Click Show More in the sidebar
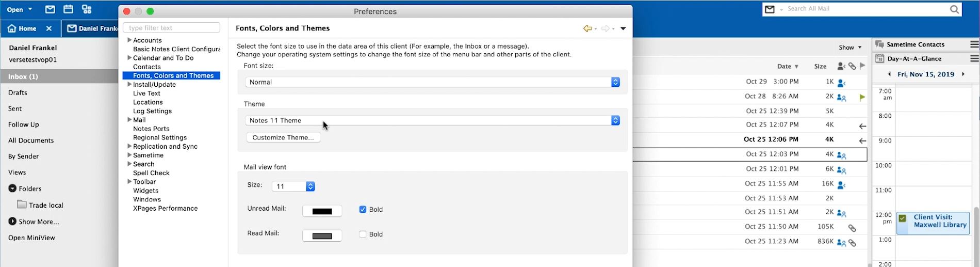 click(39, 222)
